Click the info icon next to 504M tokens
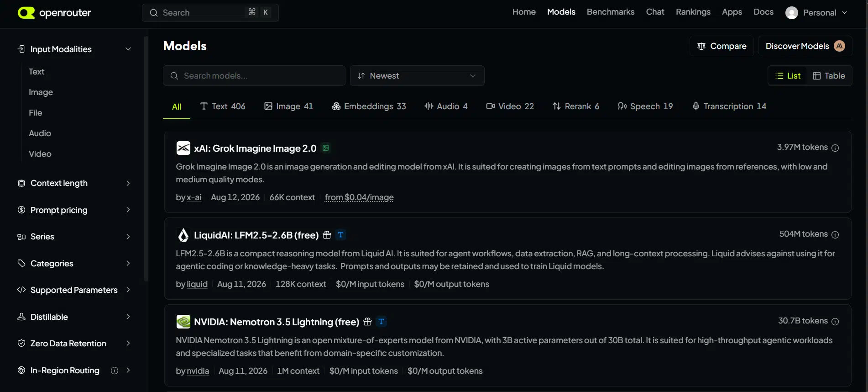 [x=835, y=235]
